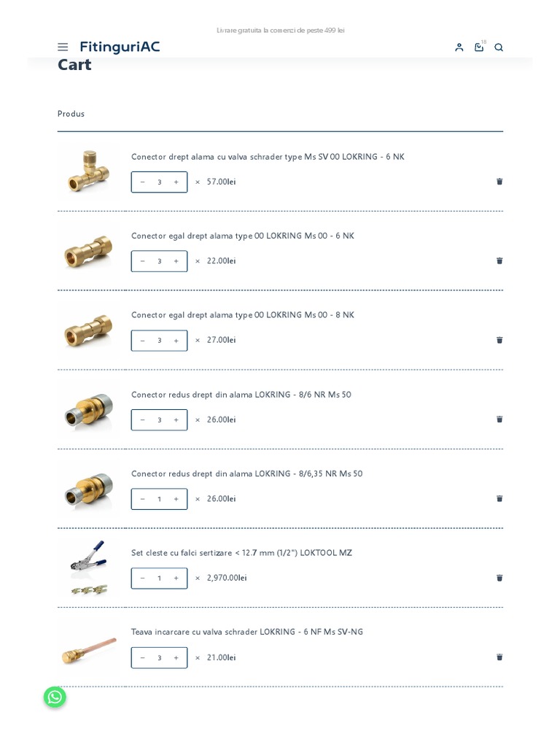Screen dimensions: 560x747
Task: Delete the LOKTOOL MZ pliers set from cart
Action: [x=499, y=578]
